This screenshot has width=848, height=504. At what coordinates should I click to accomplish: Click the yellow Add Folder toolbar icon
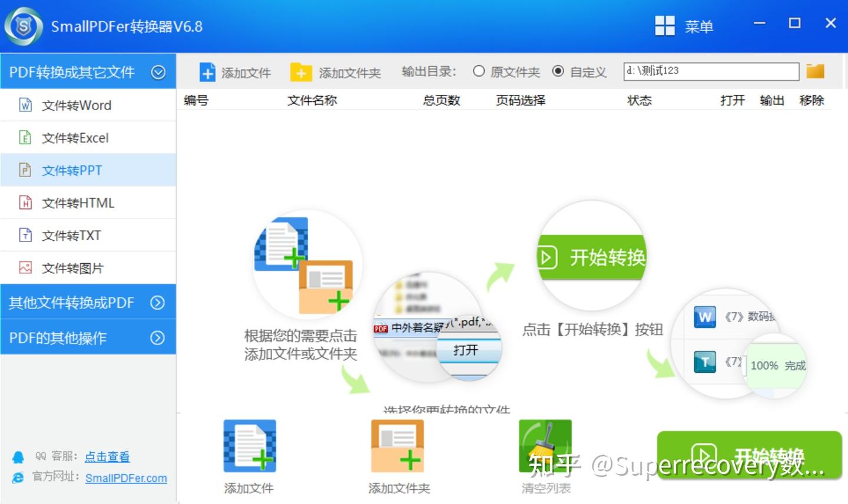(x=301, y=72)
